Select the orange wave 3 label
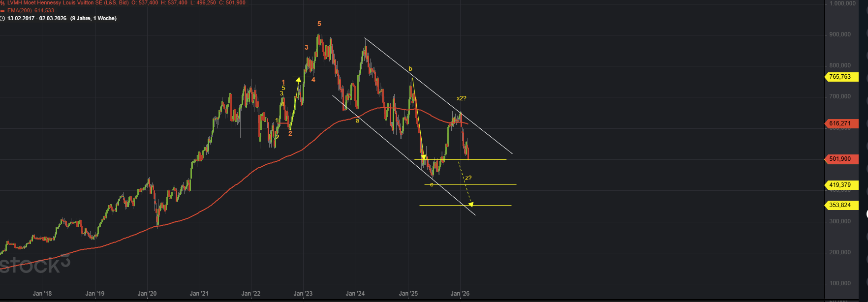 pos(306,48)
